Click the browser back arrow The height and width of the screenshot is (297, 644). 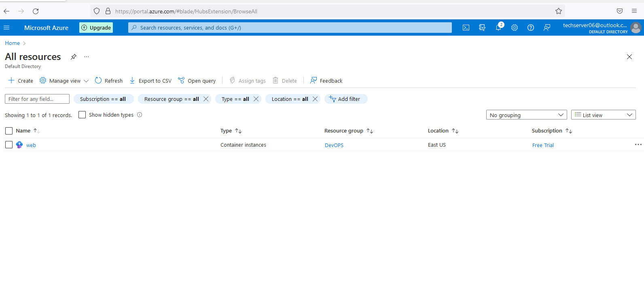coord(6,11)
